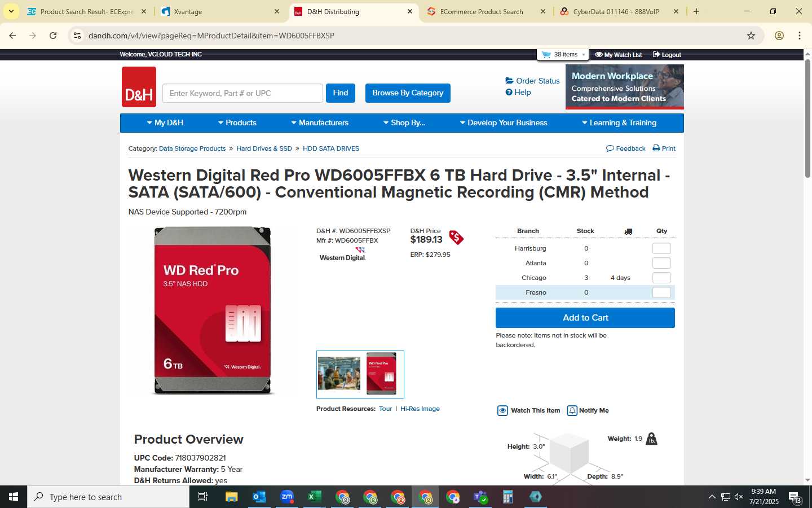Click the Atlanta quantity box

pyautogui.click(x=661, y=263)
